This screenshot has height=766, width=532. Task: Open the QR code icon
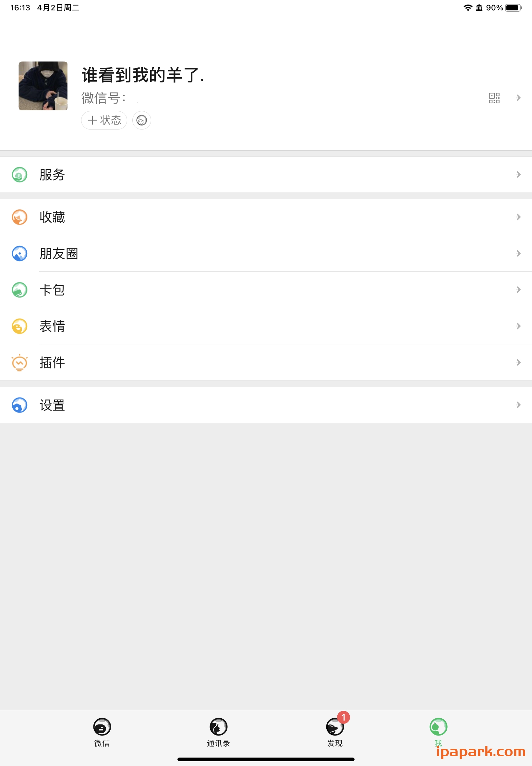tap(494, 98)
